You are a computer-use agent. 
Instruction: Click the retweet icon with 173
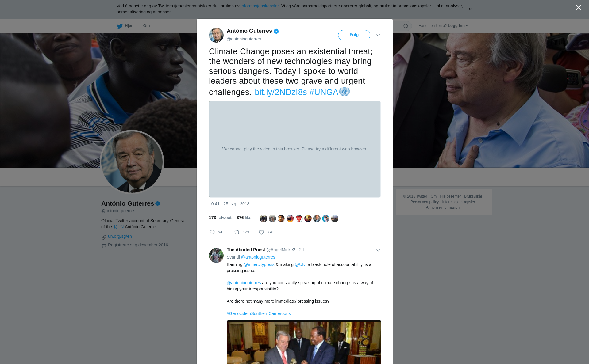tap(237, 232)
